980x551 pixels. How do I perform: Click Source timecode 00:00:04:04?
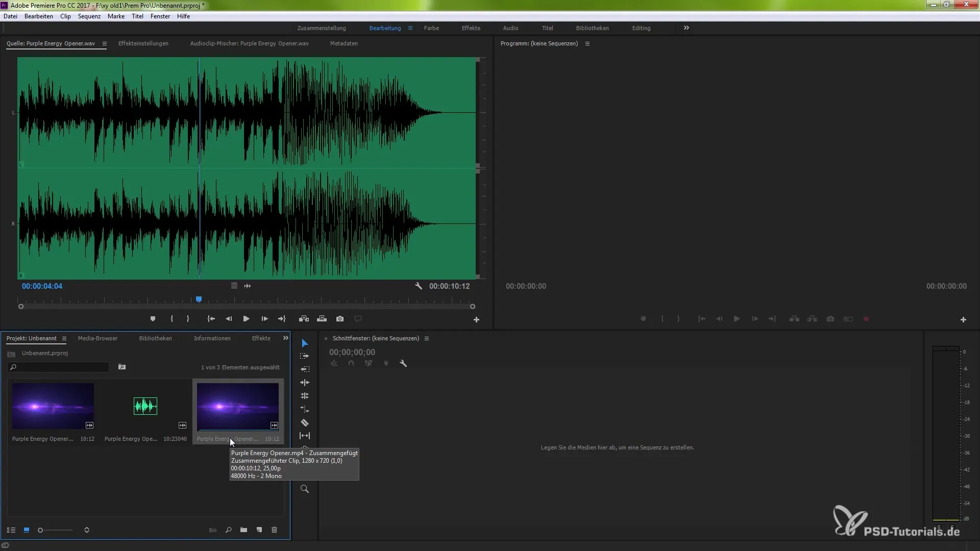pyautogui.click(x=42, y=286)
